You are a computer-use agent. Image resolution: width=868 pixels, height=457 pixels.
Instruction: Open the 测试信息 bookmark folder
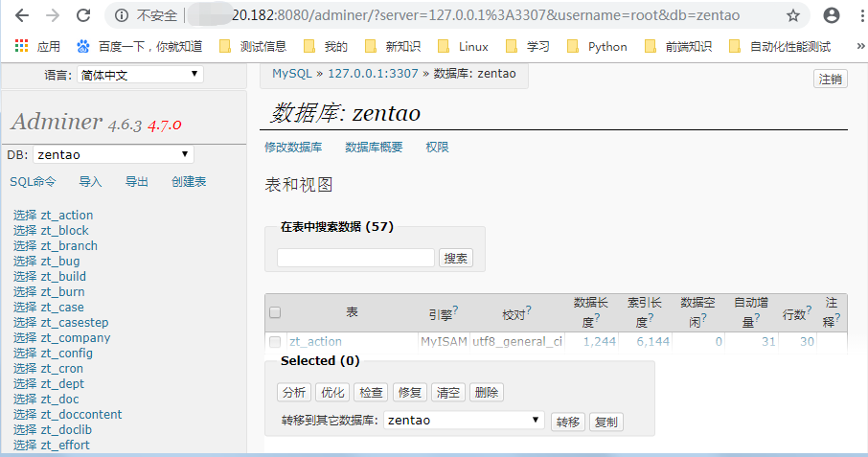(254, 47)
